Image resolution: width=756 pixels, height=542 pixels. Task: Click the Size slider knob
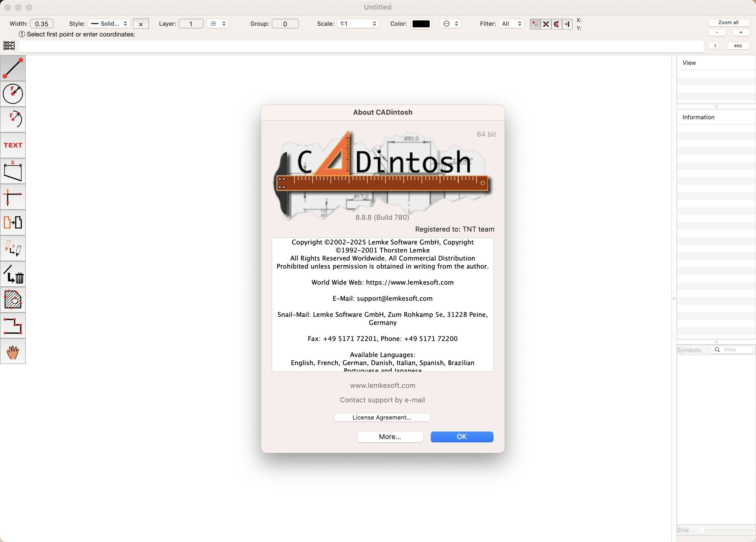702,530
